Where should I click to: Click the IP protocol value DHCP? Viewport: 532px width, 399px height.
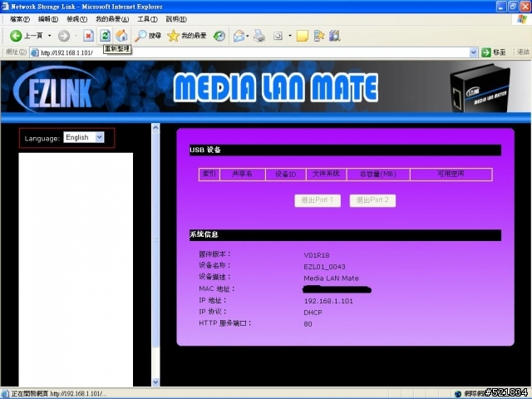pos(313,313)
